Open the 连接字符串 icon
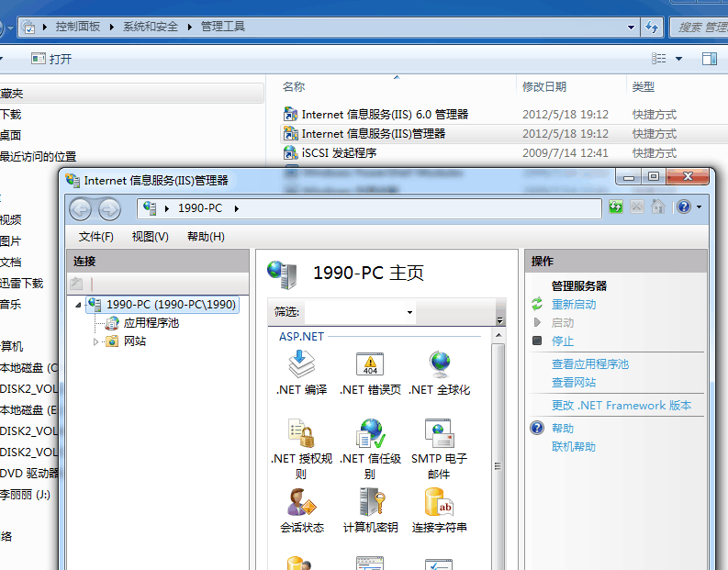This screenshot has height=570, width=728. coord(439,503)
